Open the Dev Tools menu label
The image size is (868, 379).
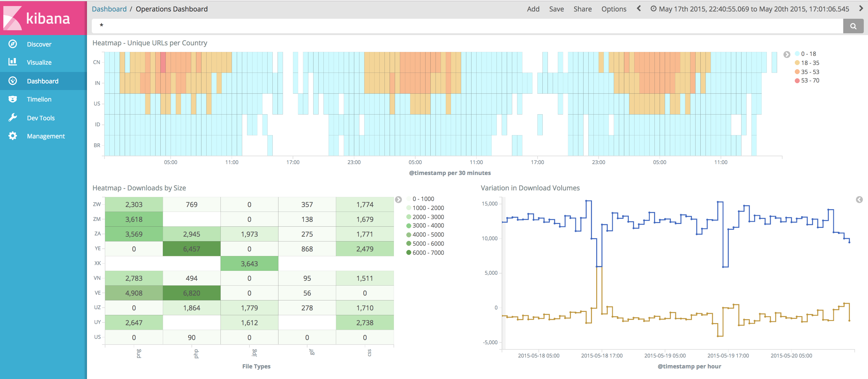coord(41,118)
